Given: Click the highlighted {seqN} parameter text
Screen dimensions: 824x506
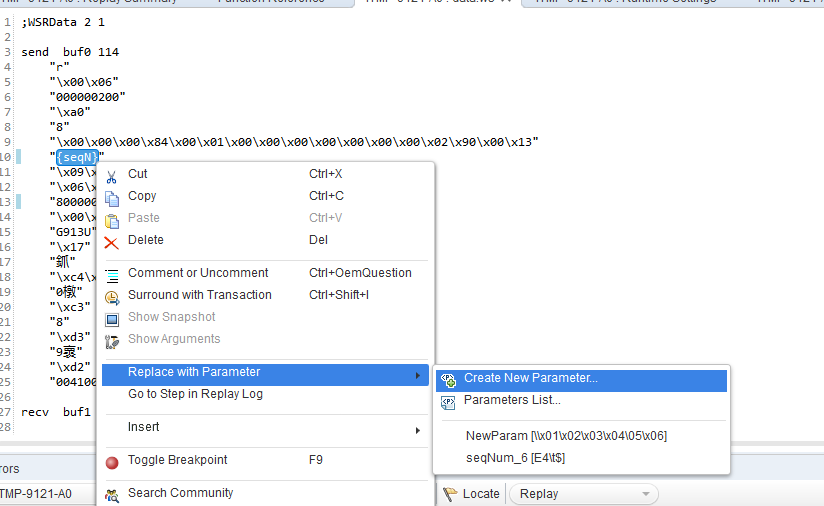Looking at the screenshot, I should click(77, 156).
